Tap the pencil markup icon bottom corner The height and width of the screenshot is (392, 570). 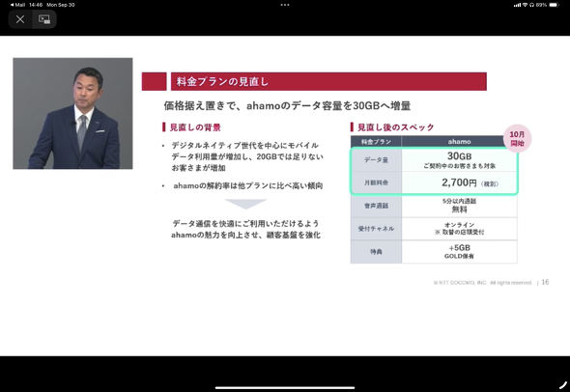coord(563,384)
